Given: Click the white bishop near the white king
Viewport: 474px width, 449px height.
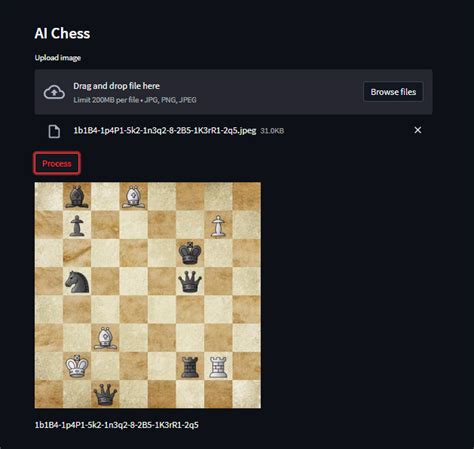Looking at the screenshot, I should pyautogui.click(x=105, y=338).
